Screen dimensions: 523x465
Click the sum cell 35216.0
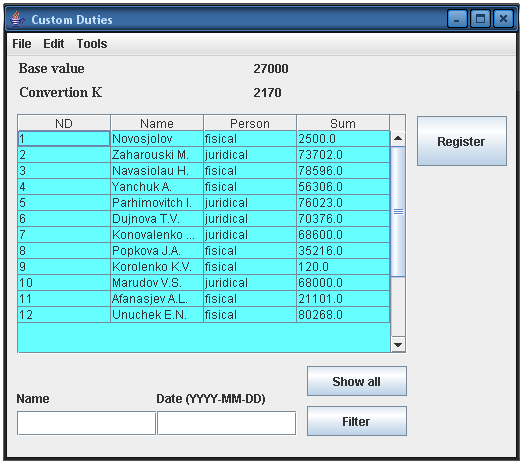(x=343, y=251)
